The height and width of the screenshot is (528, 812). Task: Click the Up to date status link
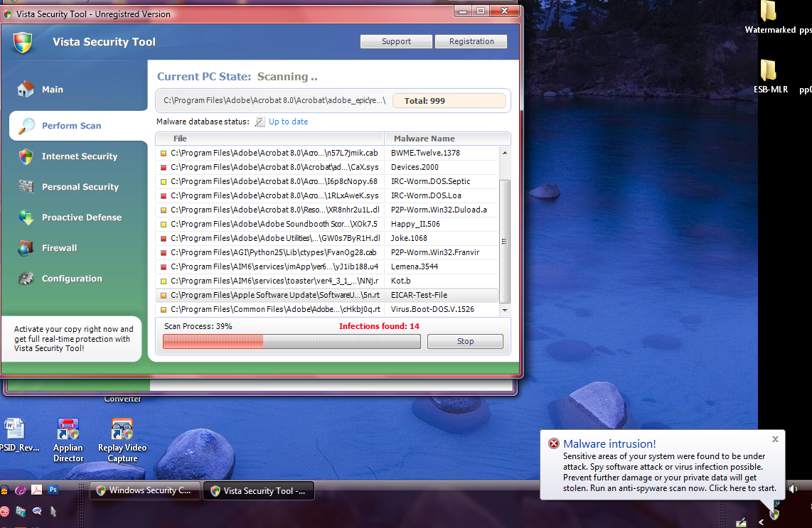pyautogui.click(x=288, y=122)
